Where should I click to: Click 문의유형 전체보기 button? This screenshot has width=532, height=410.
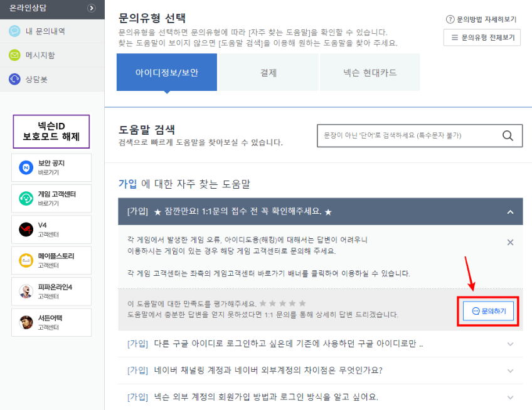click(482, 38)
